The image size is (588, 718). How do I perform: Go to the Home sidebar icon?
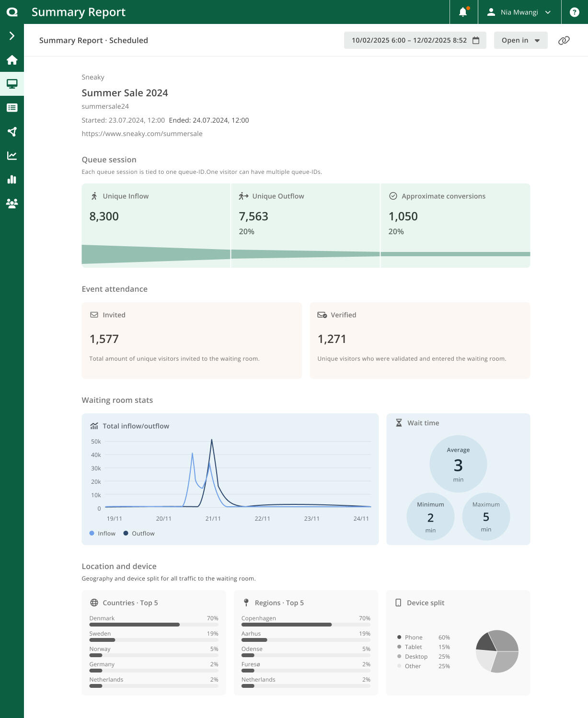12,60
